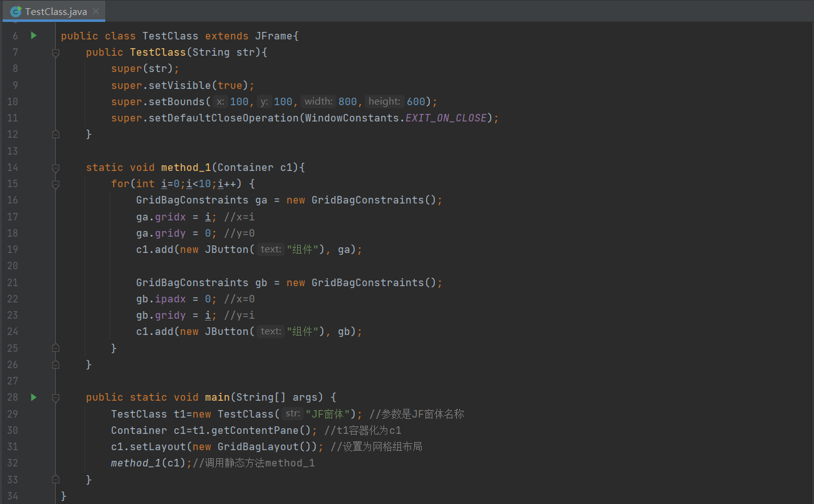This screenshot has width=814, height=504.
Task: Click setDefaultCloseOperation on line 11
Action: click(x=224, y=118)
